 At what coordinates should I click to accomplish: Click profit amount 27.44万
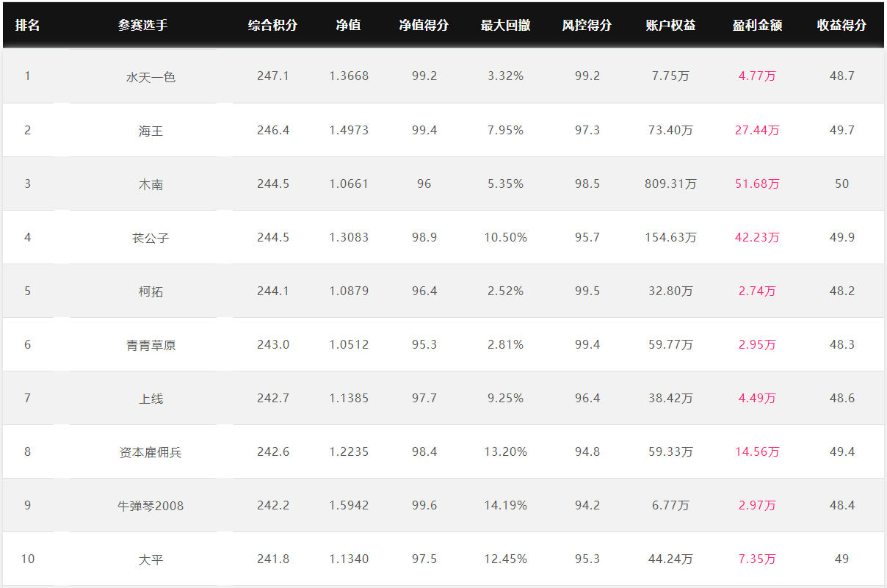tap(757, 130)
